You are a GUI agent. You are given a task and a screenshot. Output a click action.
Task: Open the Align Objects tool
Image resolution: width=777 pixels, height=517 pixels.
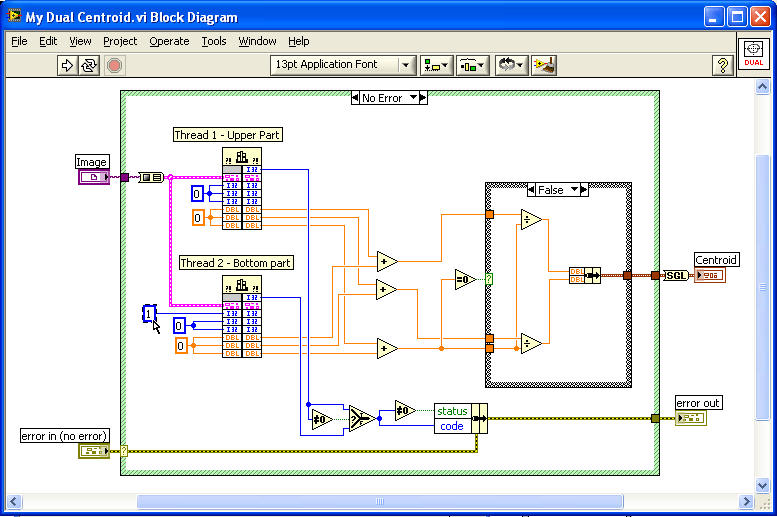click(437, 65)
